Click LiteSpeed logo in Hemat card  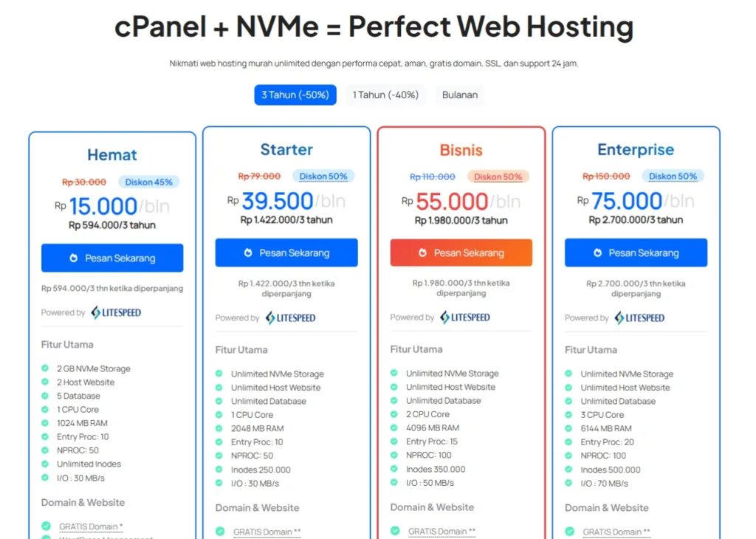(x=116, y=312)
